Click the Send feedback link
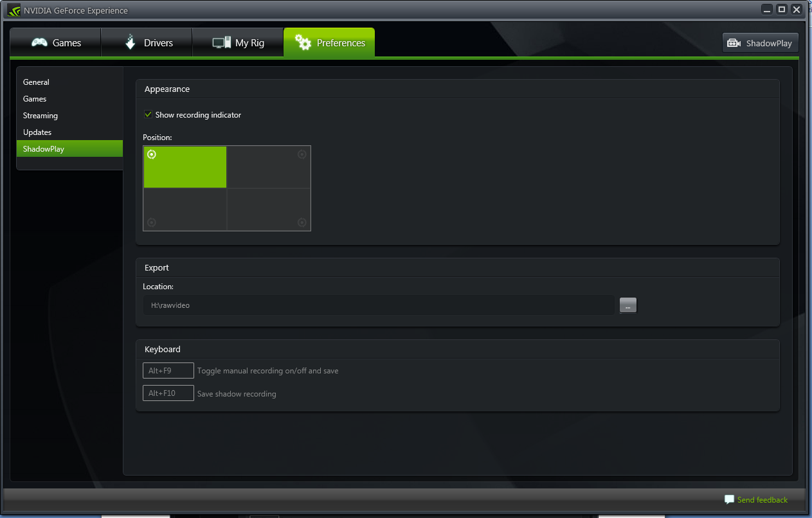 pos(762,500)
